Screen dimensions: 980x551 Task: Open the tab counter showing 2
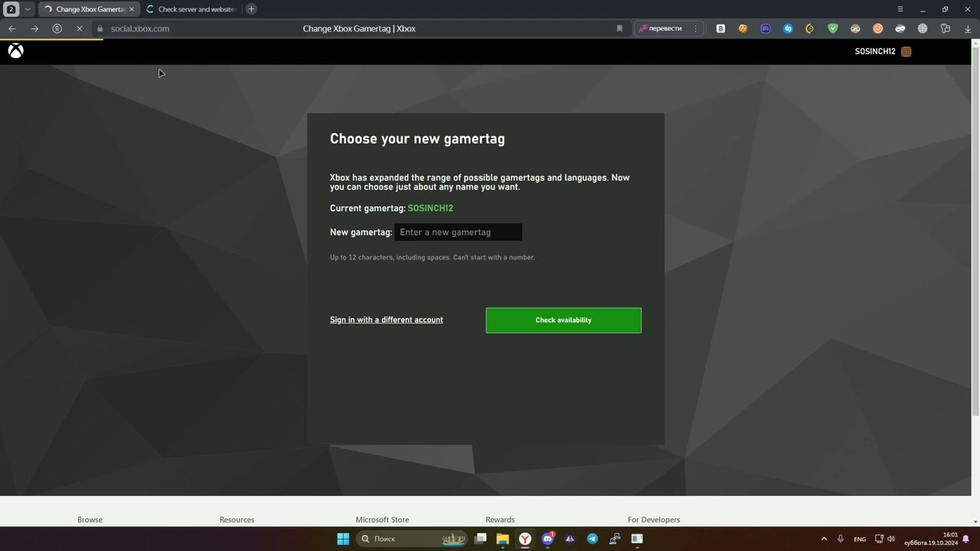(11, 9)
